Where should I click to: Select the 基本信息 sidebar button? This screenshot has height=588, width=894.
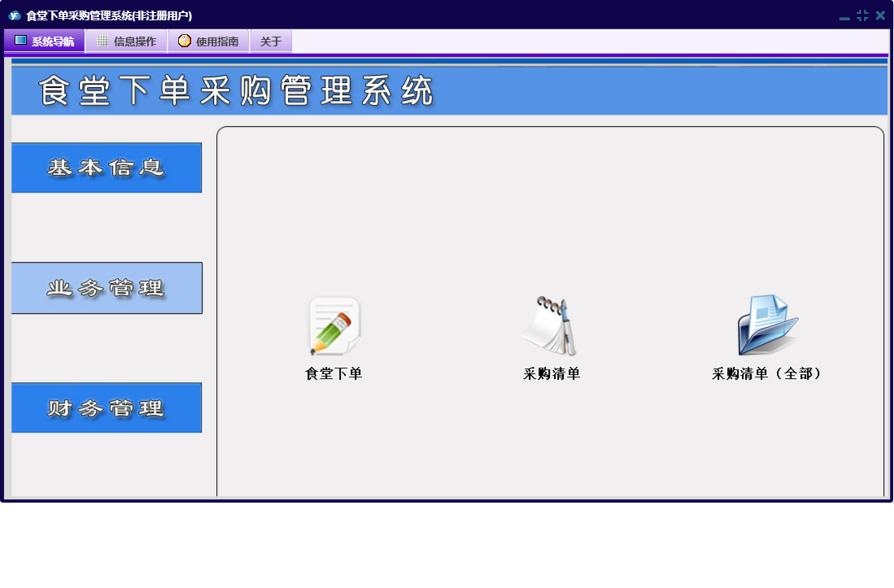pyautogui.click(x=107, y=168)
